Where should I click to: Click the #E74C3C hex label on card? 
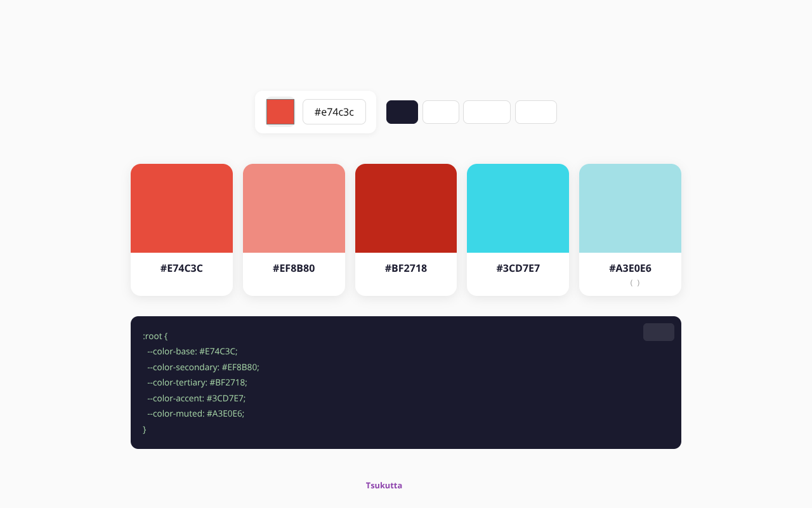click(181, 268)
